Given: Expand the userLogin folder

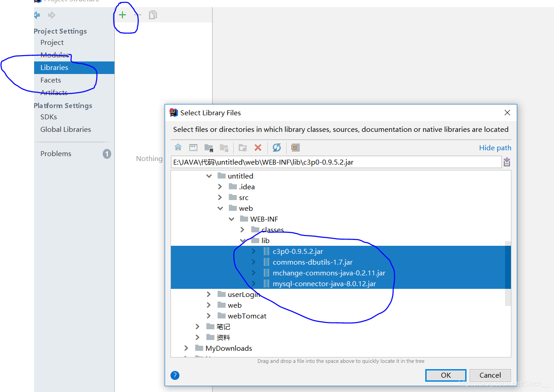Looking at the screenshot, I should coord(209,294).
